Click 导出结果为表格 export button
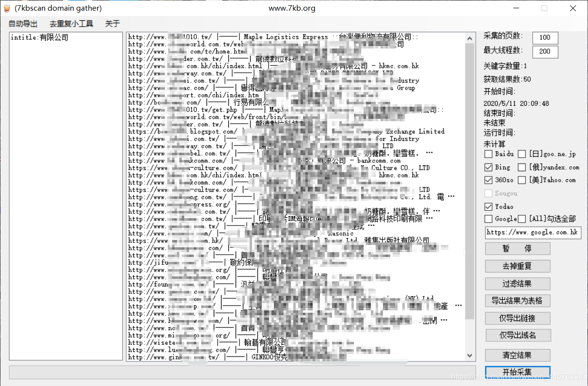The width and height of the screenshot is (588, 386). (x=518, y=301)
